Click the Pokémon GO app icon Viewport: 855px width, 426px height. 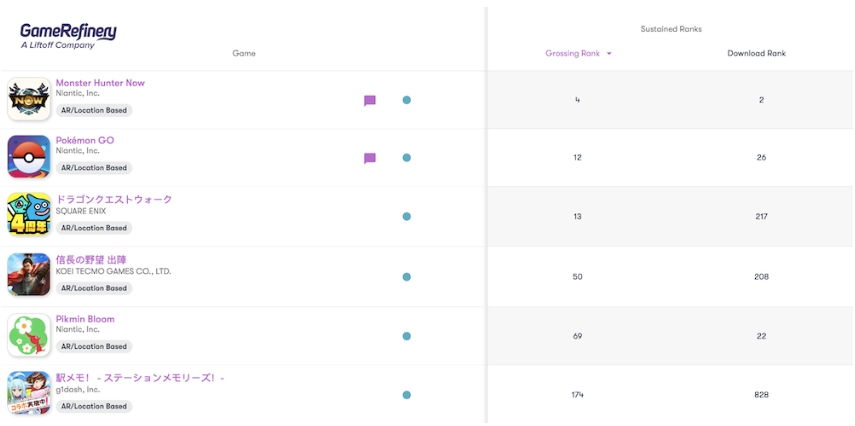(x=29, y=157)
